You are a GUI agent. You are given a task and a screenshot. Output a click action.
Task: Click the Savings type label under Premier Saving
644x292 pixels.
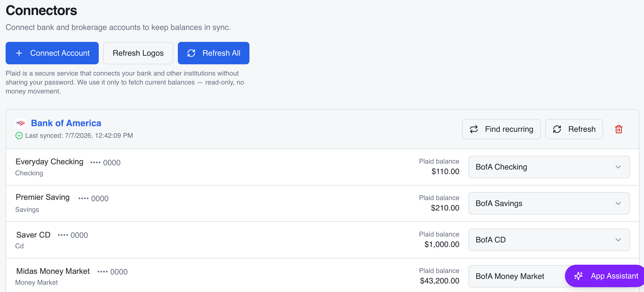(x=27, y=210)
